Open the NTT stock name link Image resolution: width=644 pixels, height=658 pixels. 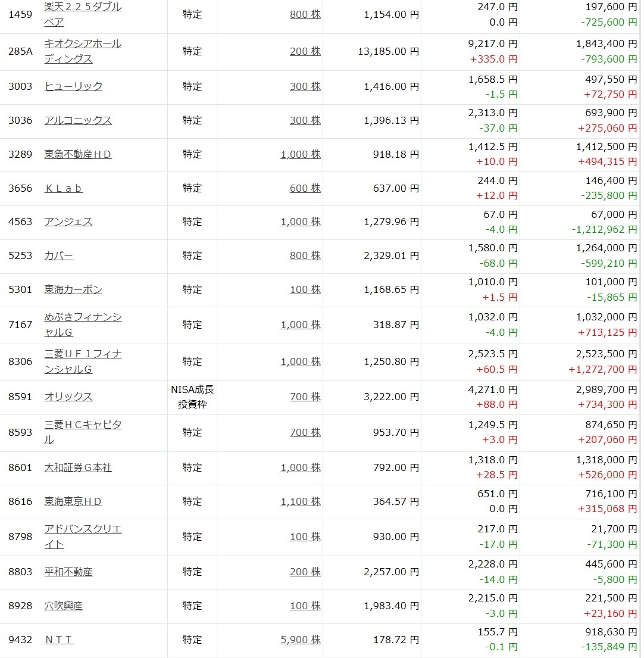coord(59,640)
